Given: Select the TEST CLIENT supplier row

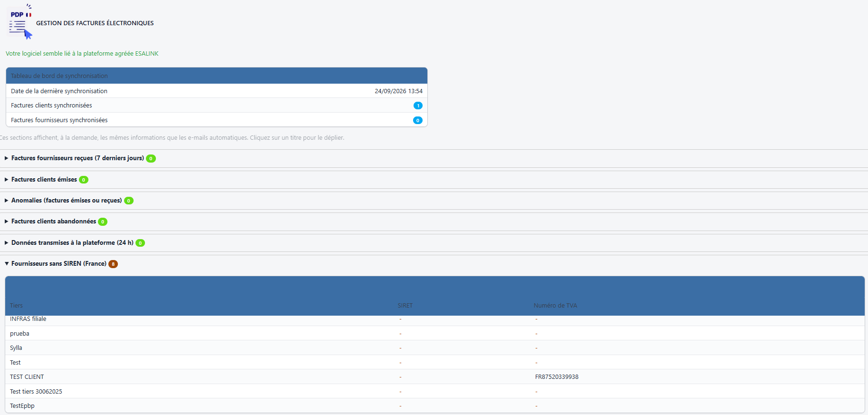Looking at the screenshot, I should 434,377.
